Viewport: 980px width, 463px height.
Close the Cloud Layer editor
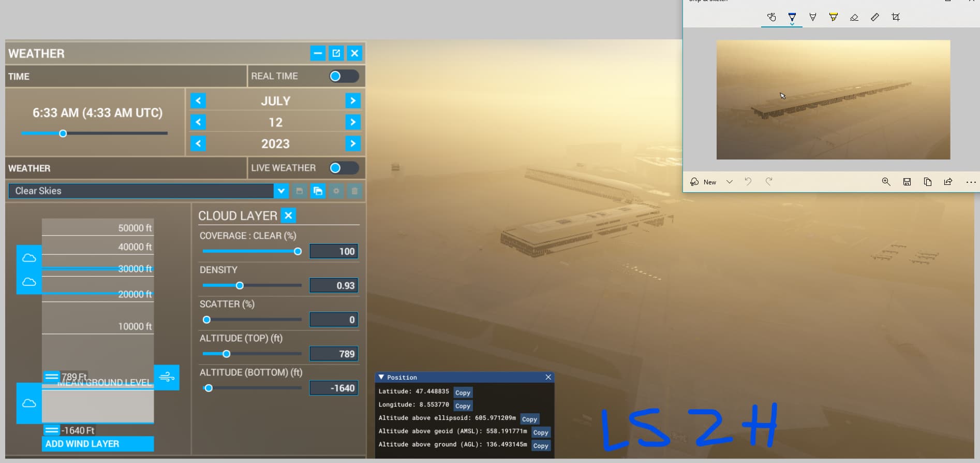point(289,215)
